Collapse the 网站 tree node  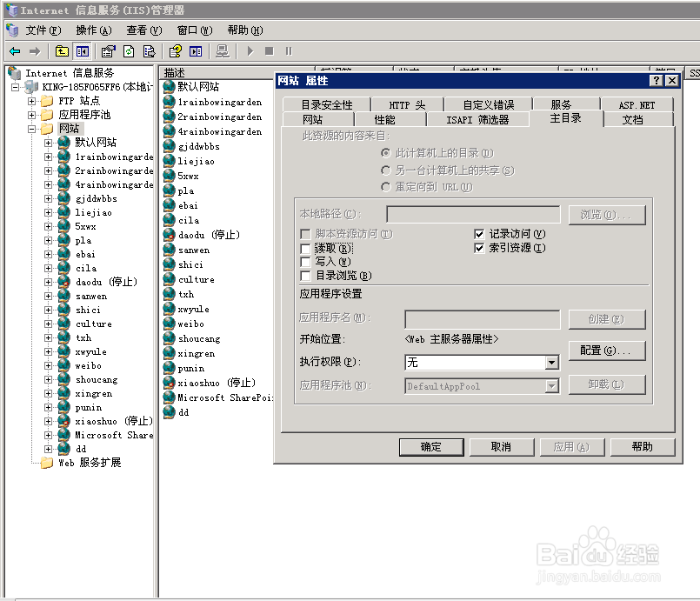[x=31, y=129]
